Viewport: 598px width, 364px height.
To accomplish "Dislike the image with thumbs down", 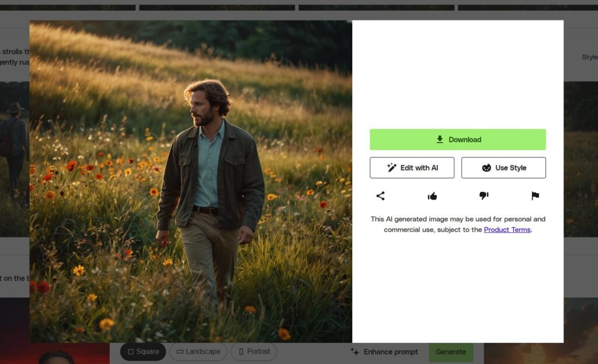I will [484, 196].
